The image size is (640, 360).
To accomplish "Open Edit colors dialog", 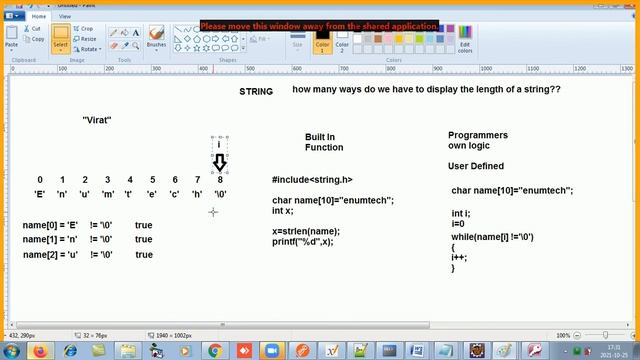I will 465,39.
